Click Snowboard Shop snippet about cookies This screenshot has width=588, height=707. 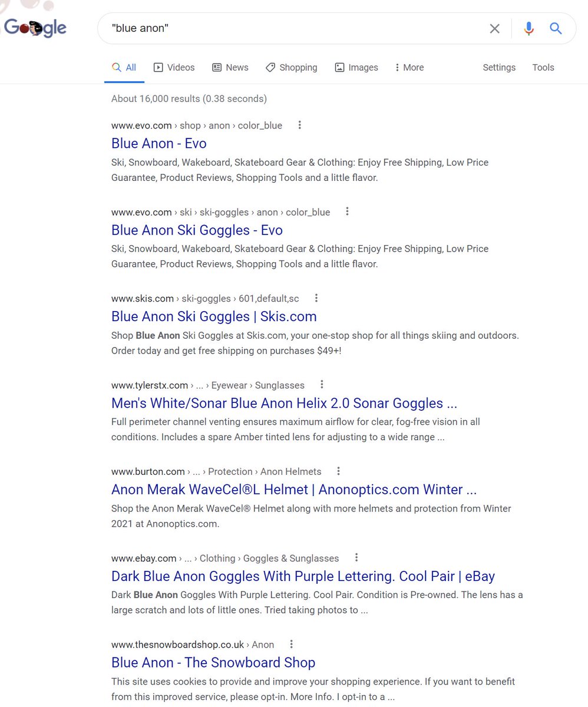click(313, 689)
